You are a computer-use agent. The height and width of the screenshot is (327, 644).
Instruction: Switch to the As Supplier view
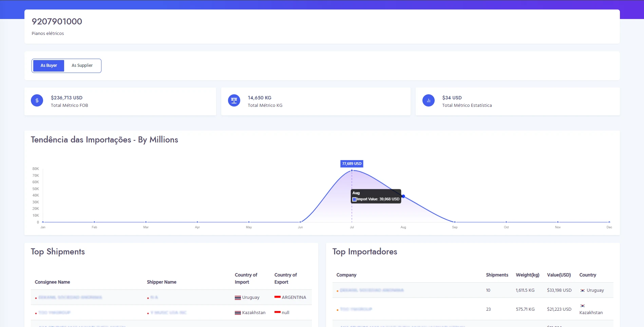82,65
